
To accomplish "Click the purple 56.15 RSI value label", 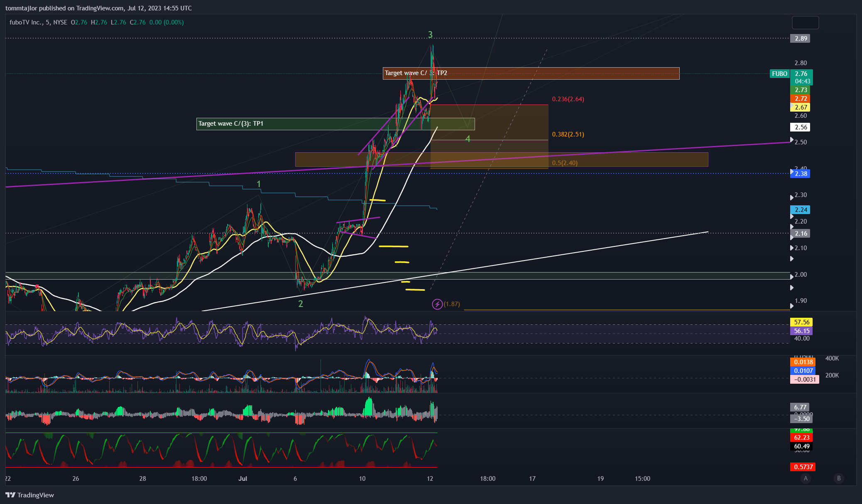I will (801, 331).
